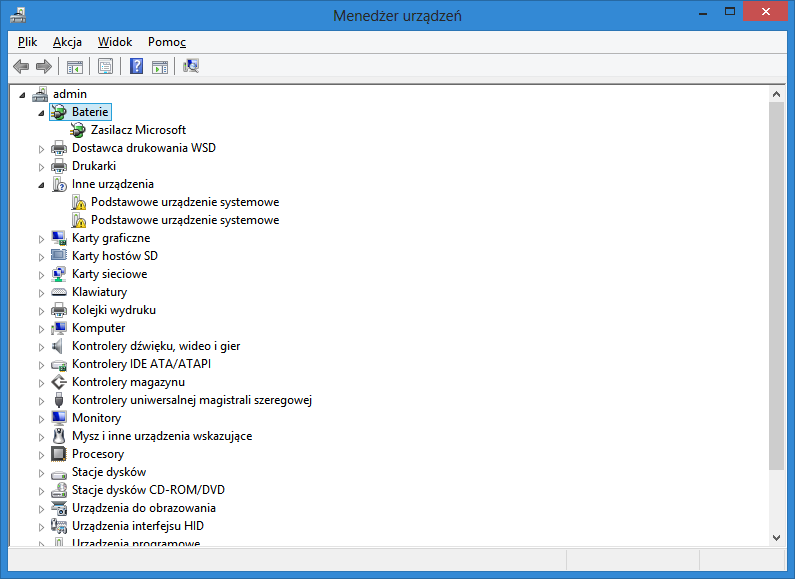This screenshot has width=795, height=579.
Task: Click the Baterie battery icon
Action: 59,112
